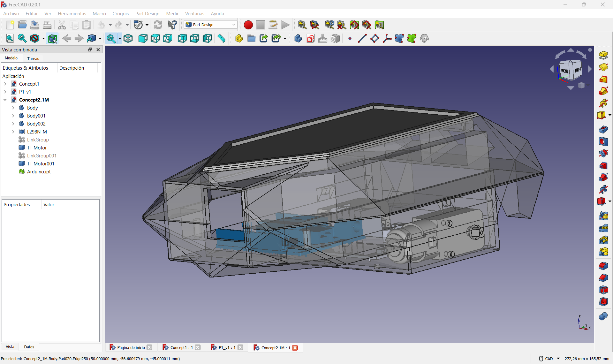Image resolution: width=613 pixels, height=364 pixels.
Task: Open the Herramientas menu
Action: (x=72, y=14)
